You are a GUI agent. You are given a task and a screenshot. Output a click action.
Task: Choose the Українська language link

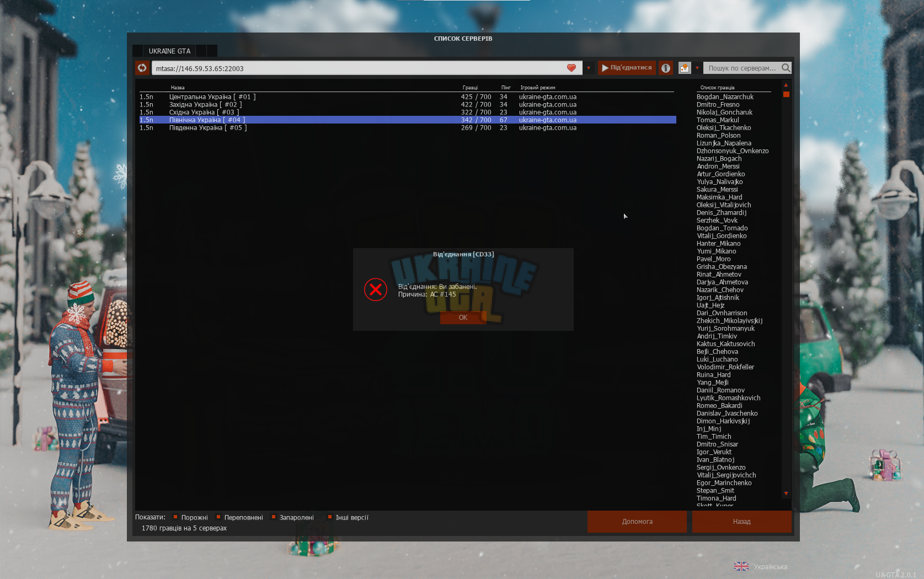point(771,567)
